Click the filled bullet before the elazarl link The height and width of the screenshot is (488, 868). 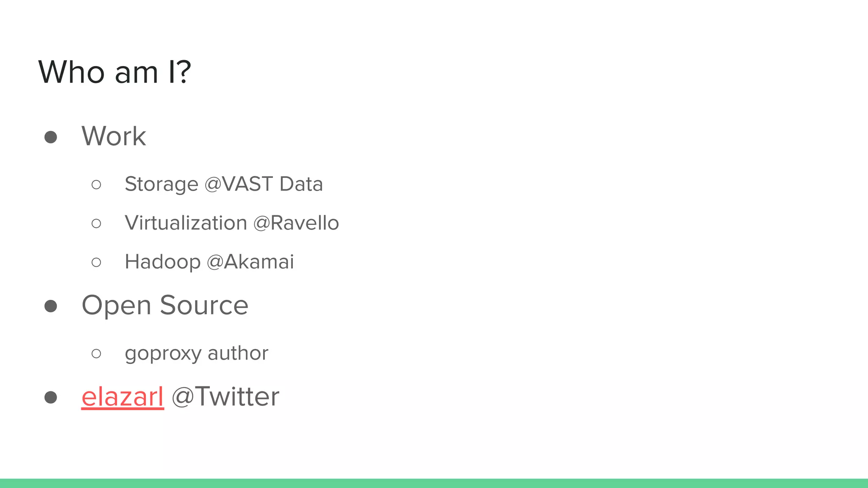click(51, 397)
